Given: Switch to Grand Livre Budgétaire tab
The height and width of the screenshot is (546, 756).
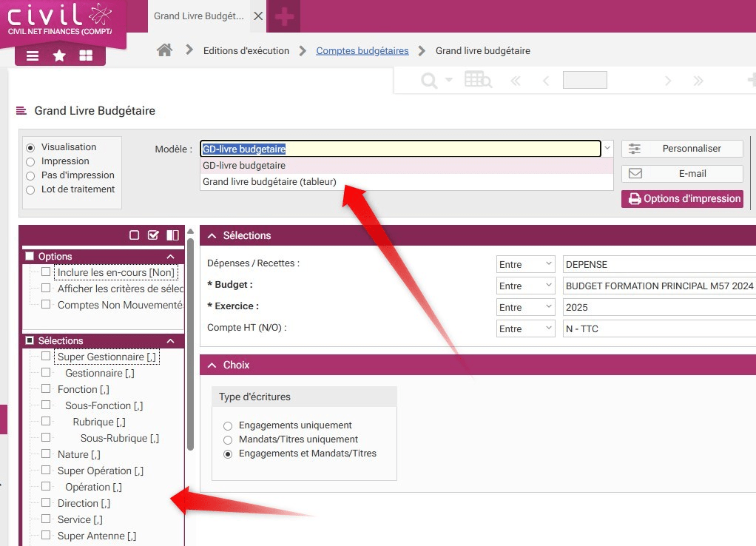Looking at the screenshot, I should (198, 16).
